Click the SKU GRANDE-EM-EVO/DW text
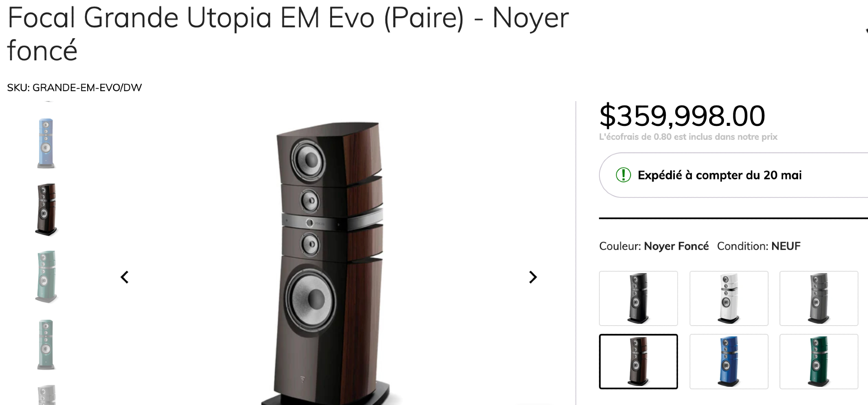This screenshot has height=405, width=868. 74,88
